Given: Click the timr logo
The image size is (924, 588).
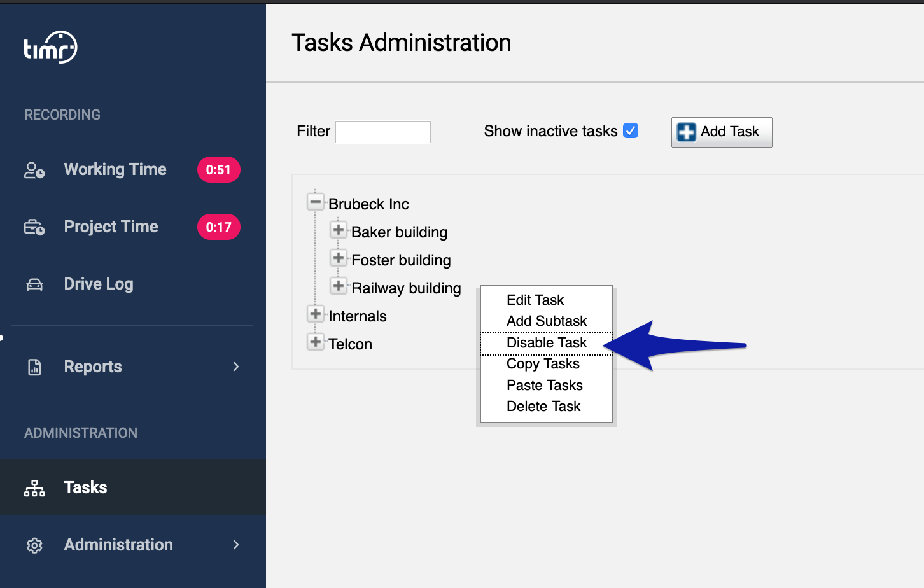Looking at the screenshot, I should click(x=50, y=47).
